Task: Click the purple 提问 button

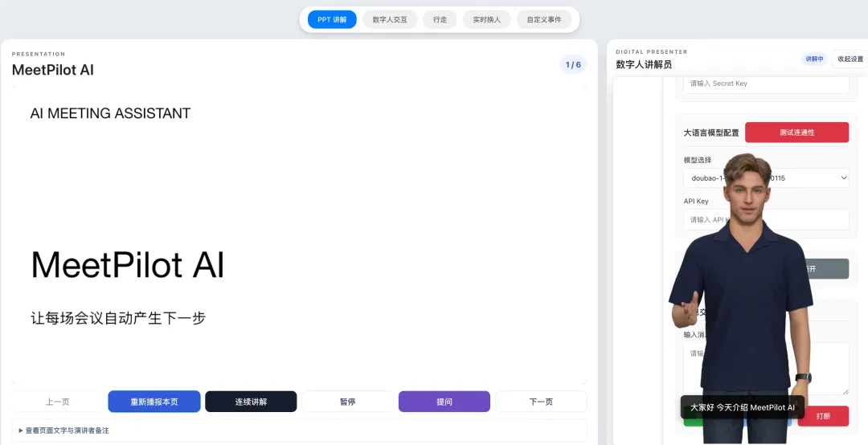Action: point(444,402)
